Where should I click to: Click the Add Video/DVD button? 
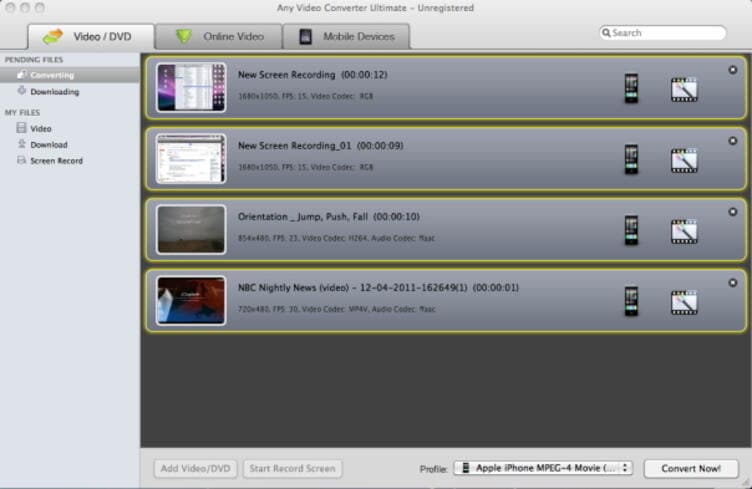pos(195,468)
